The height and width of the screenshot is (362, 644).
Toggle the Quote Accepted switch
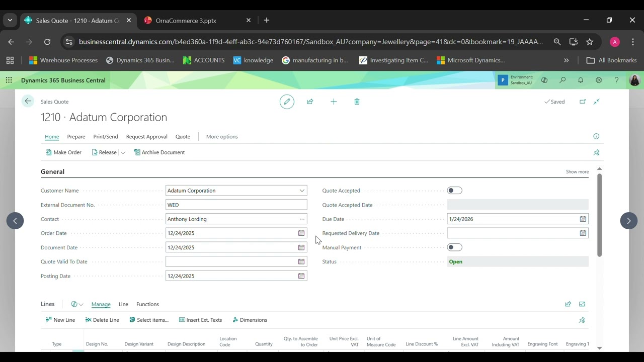click(x=454, y=191)
